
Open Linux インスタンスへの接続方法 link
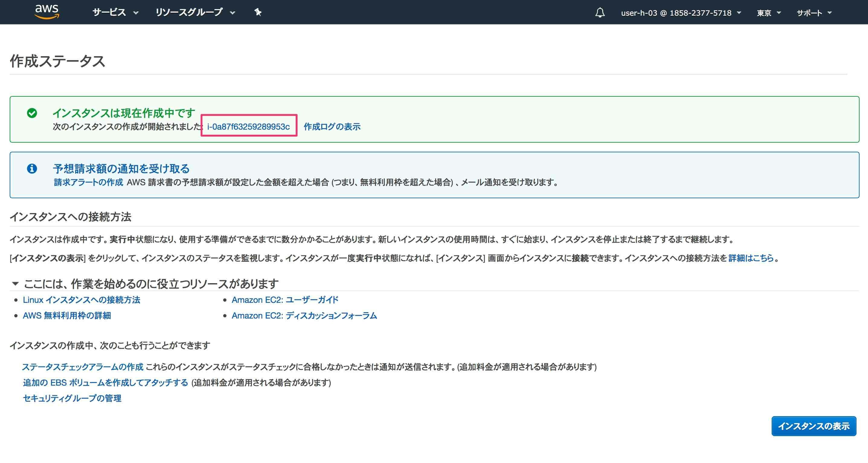(82, 300)
